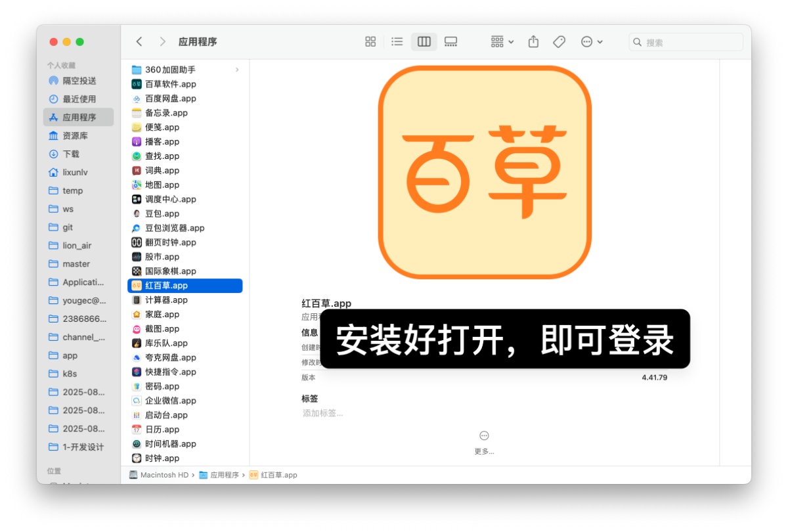788x532 pixels.
Task: Select 启动台.app in the list
Action: pos(185,415)
